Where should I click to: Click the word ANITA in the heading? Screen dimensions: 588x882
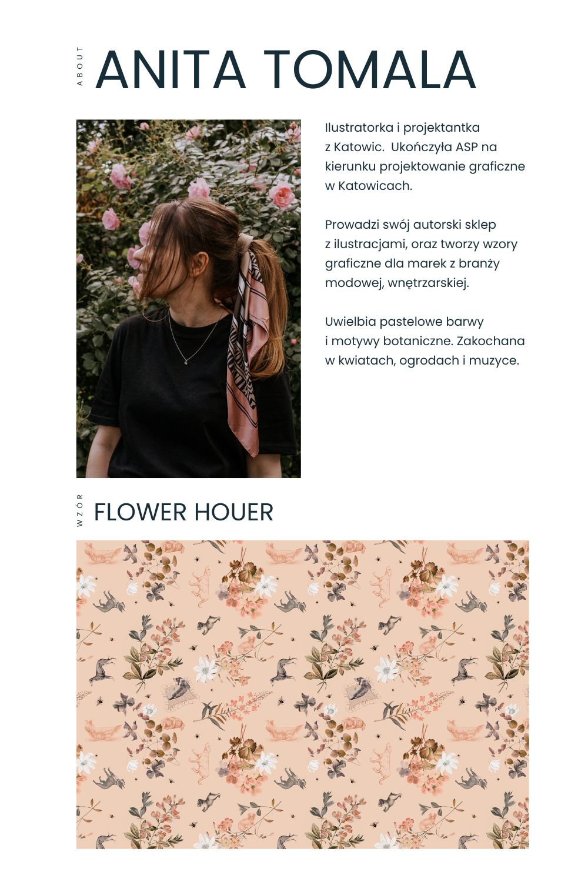pos(171,70)
